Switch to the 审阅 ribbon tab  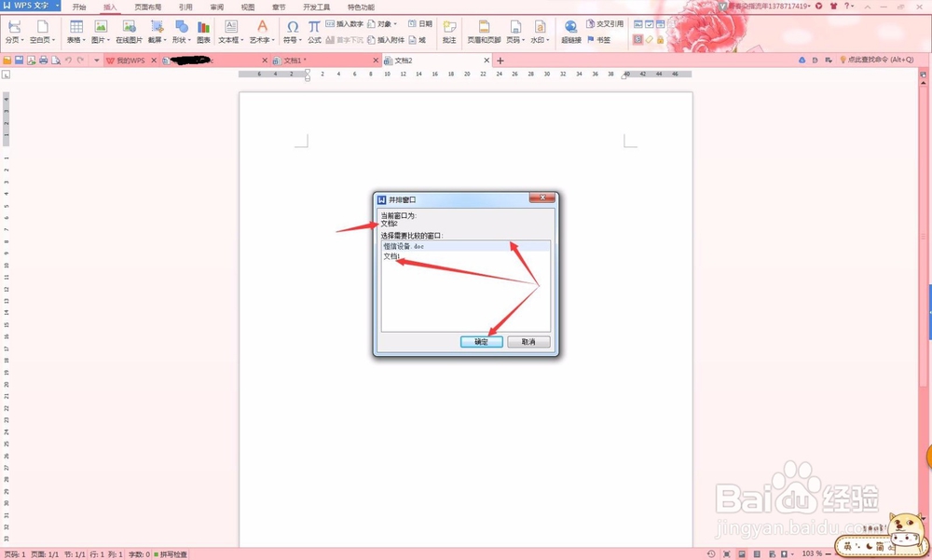217,7
